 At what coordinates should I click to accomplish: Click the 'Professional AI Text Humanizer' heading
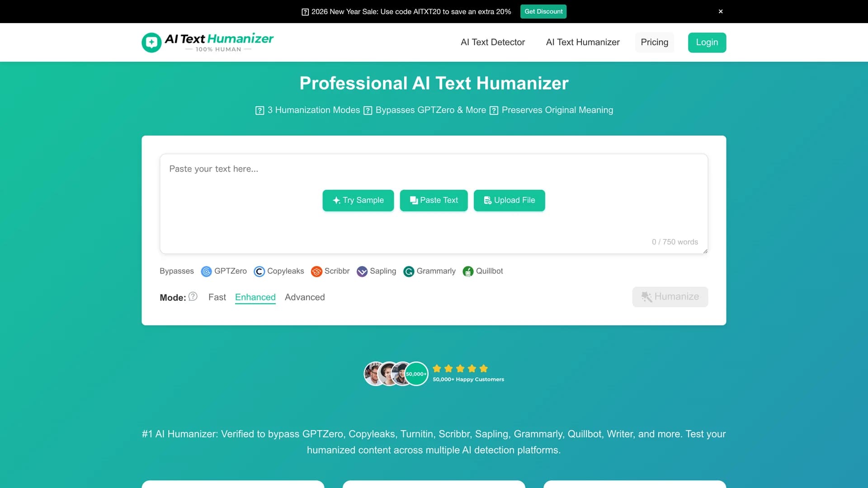coord(434,83)
